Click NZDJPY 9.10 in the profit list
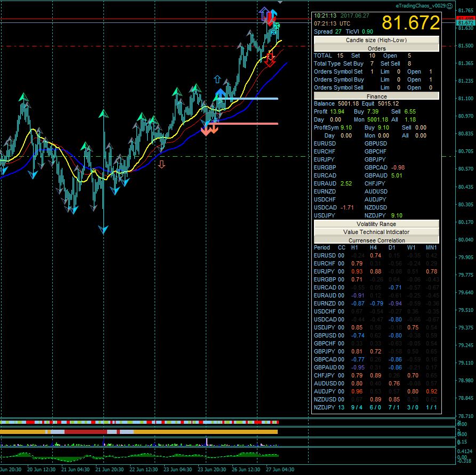Screen dimensions: 476x475 click(397, 215)
